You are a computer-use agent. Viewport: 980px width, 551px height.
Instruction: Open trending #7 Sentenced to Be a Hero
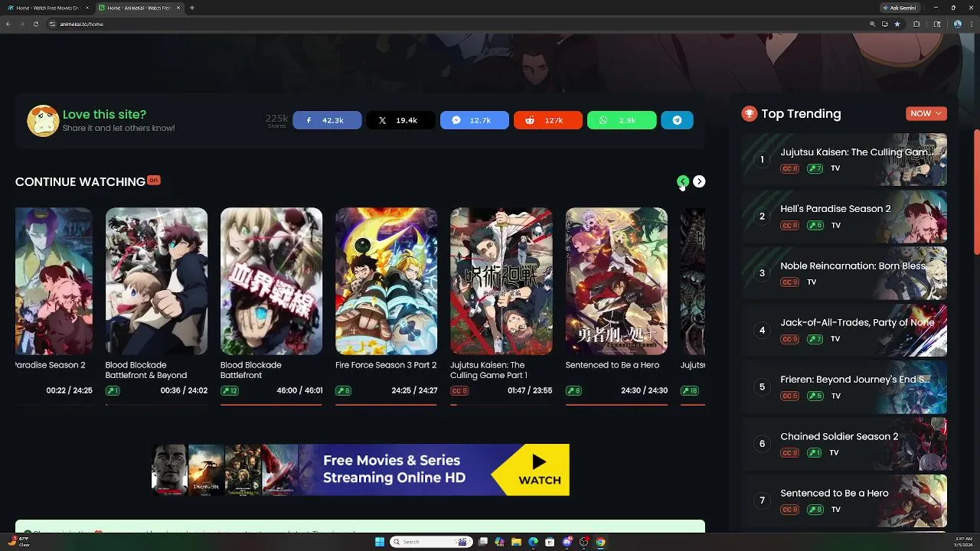point(844,500)
